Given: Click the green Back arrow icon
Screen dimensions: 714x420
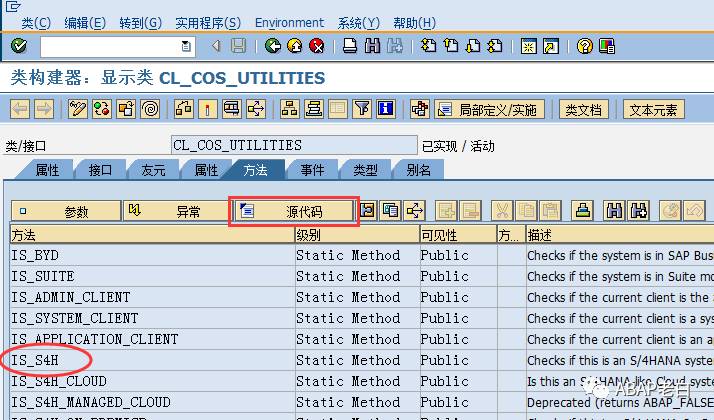Looking at the screenshot, I should point(272,46).
